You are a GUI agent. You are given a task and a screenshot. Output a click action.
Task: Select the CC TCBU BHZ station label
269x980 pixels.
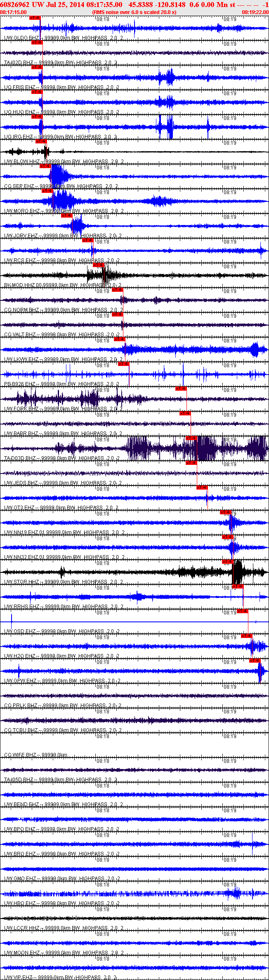point(21,730)
